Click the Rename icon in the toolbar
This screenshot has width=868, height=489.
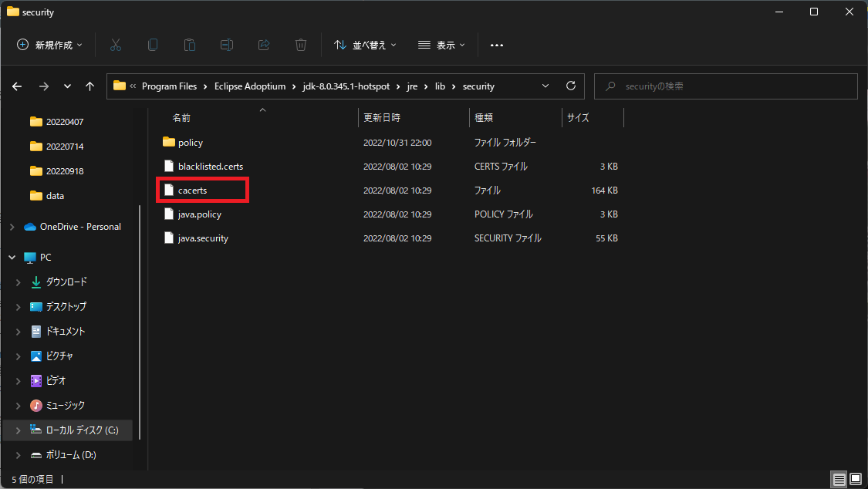click(227, 44)
